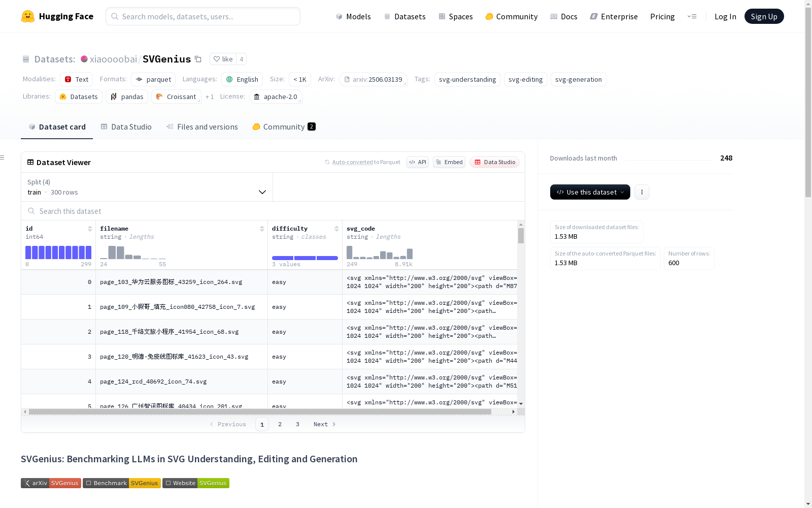Click the Next page button

(x=325, y=424)
